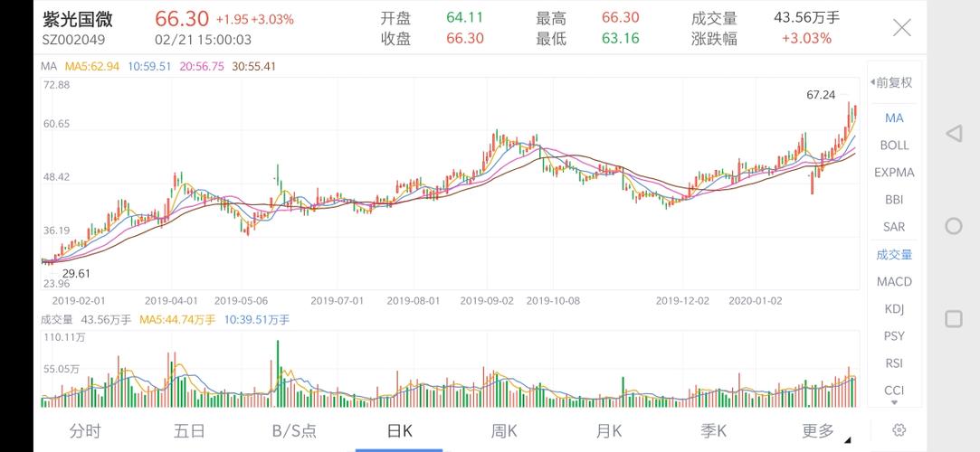Image resolution: width=980 pixels, height=452 pixels.
Task: Click the 67.24 high price marker
Action: [821, 95]
